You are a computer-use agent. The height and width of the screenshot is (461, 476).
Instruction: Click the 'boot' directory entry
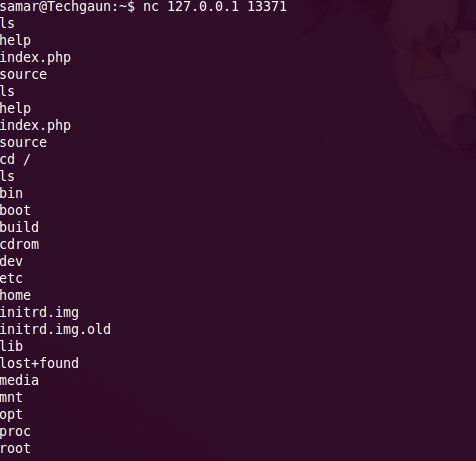pos(15,210)
